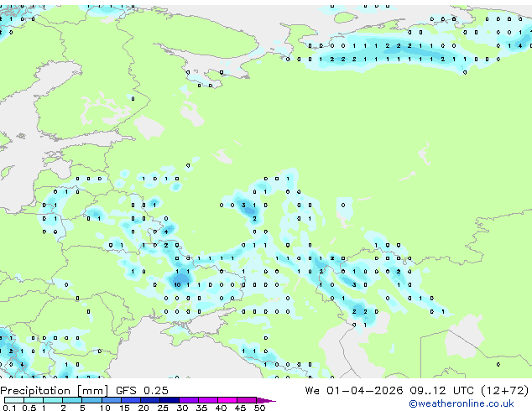
Task: Click the '10' precipitation value on the map
Action: [177, 285]
